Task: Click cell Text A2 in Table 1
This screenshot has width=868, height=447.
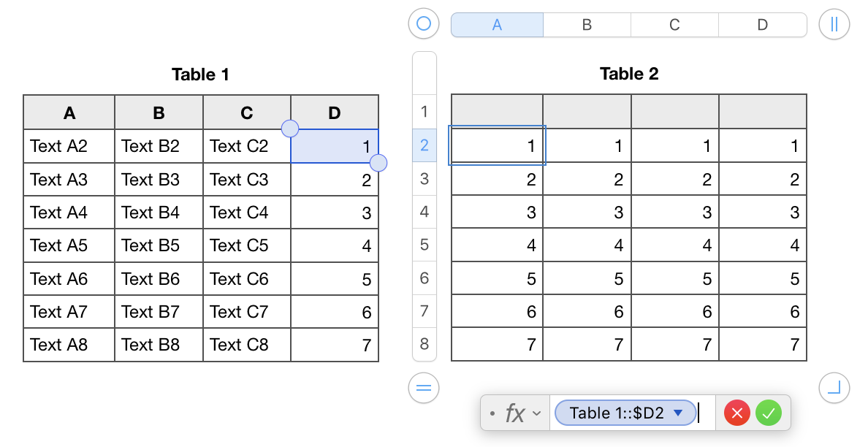Action: 69,146
